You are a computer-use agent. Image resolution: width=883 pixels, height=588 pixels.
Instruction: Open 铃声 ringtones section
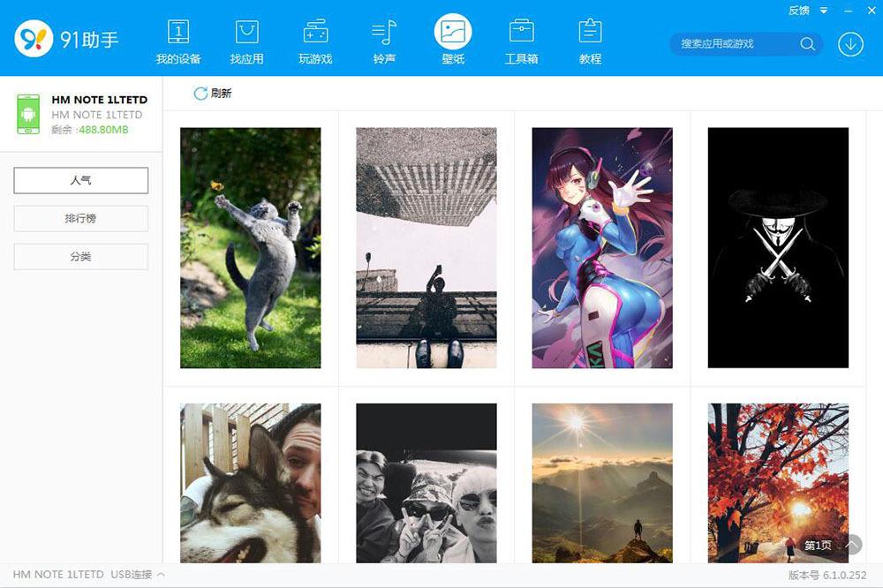click(384, 41)
